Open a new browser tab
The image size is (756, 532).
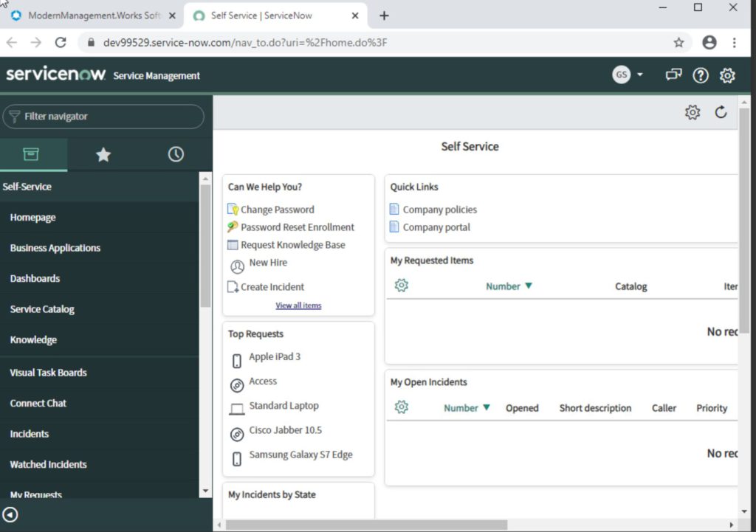384,15
